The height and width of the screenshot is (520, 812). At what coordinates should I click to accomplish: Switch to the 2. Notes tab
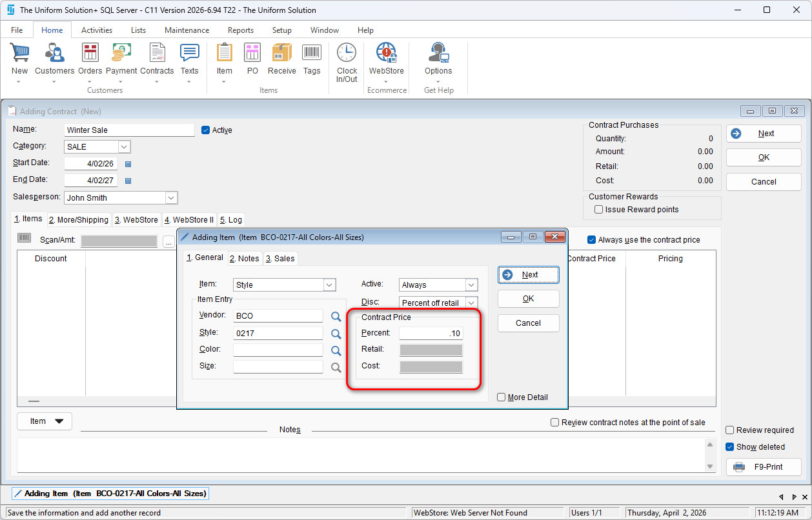coord(244,259)
